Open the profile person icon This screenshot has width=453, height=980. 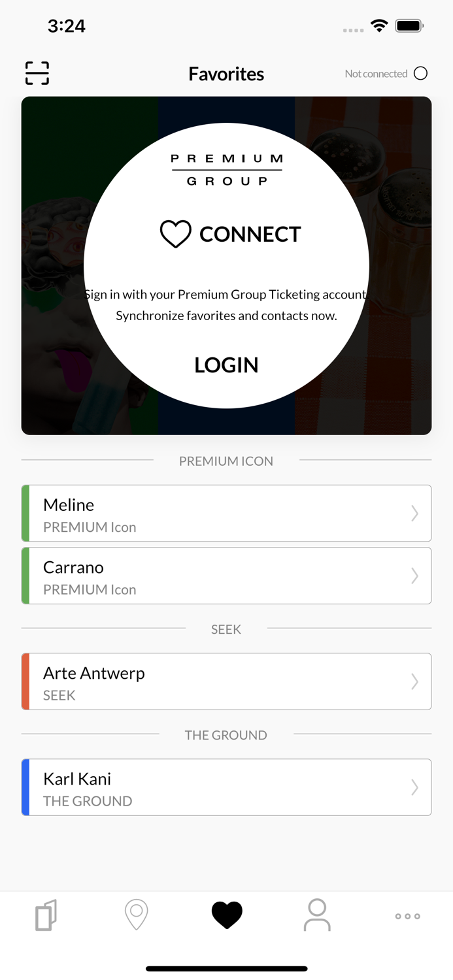point(316,915)
